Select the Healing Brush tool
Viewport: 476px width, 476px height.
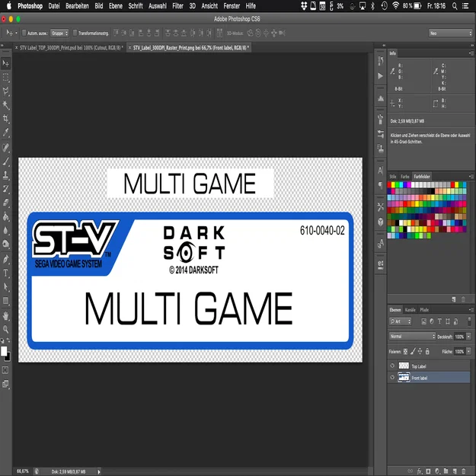[x=6, y=148]
